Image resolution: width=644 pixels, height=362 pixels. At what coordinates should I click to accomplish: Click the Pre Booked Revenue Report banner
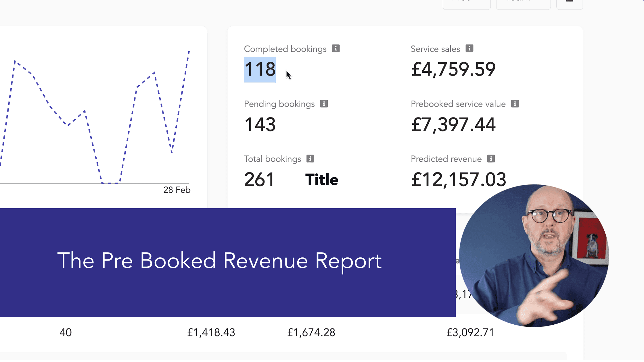coord(219,261)
